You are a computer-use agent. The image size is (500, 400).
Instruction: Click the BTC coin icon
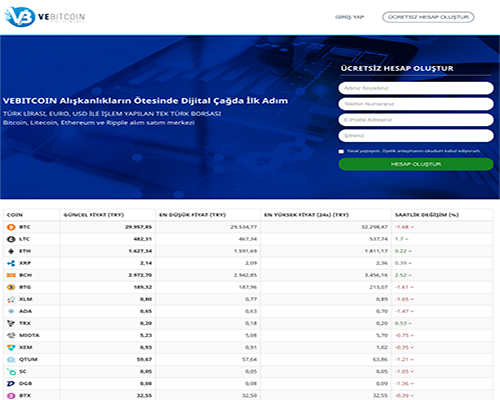pyautogui.click(x=11, y=227)
